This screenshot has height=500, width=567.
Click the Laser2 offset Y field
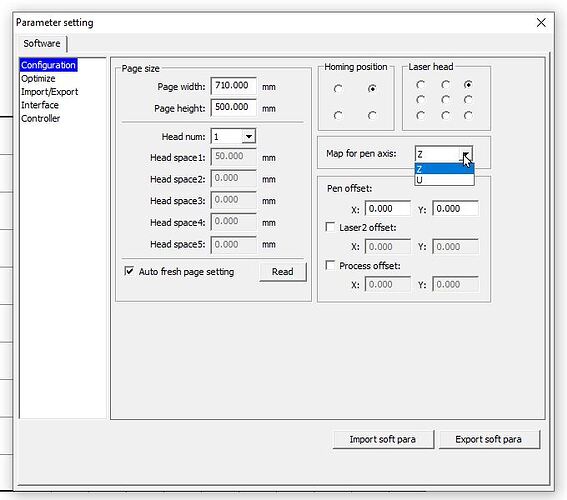tap(455, 247)
